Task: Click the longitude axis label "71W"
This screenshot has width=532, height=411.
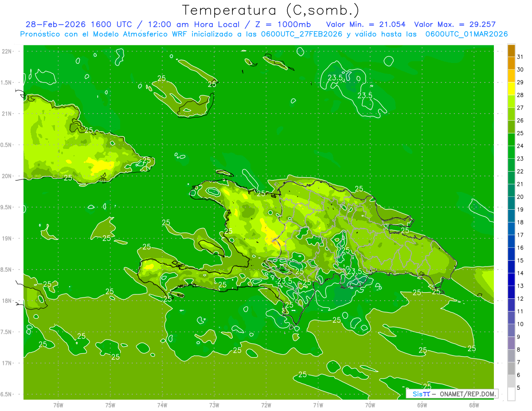Action: 318,405
